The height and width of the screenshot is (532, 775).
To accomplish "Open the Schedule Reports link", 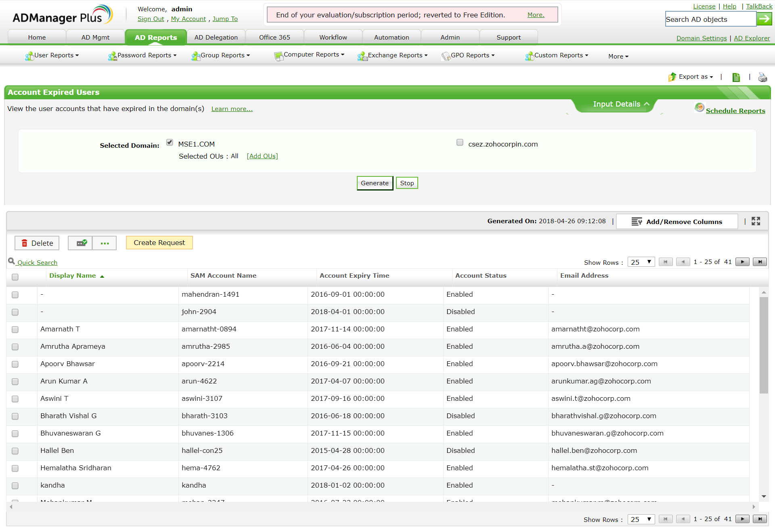I will (x=735, y=111).
